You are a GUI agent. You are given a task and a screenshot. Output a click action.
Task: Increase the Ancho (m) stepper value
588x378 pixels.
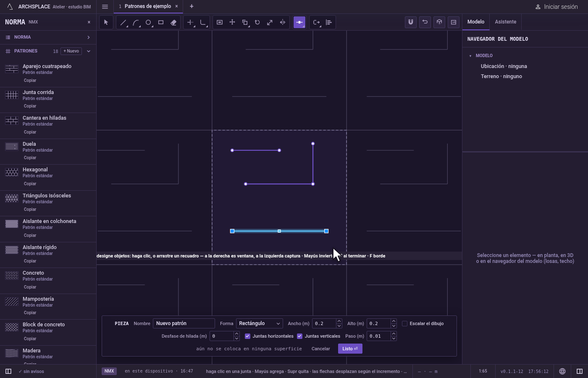click(x=339, y=321)
